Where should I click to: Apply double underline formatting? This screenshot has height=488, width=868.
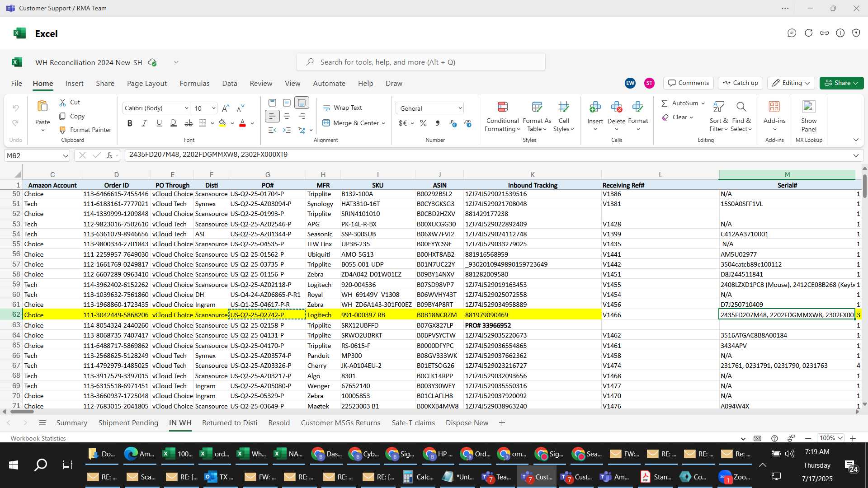coord(174,123)
